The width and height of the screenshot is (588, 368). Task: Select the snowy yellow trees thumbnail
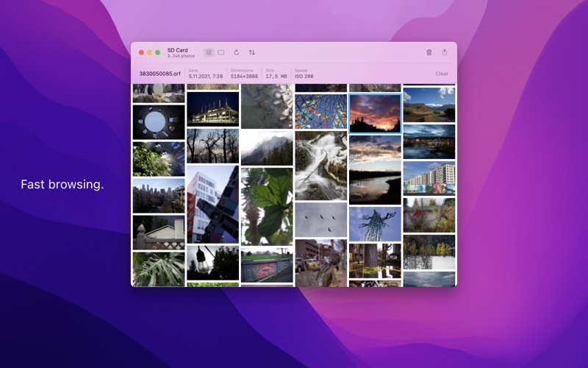pos(429,252)
